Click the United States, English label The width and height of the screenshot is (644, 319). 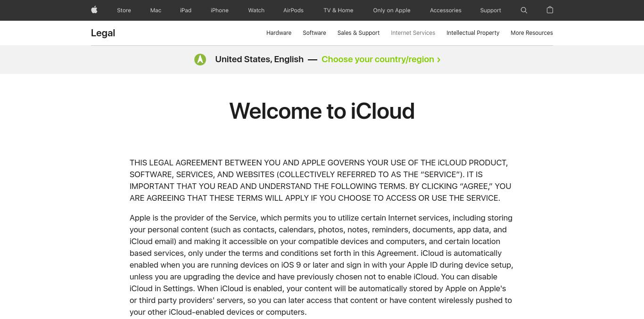[x=259, y=59]
